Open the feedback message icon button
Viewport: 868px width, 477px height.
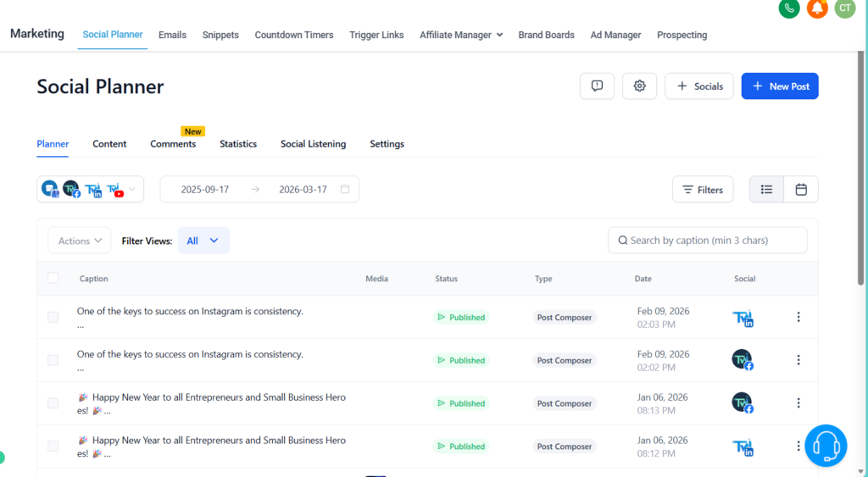pos(597,86)
